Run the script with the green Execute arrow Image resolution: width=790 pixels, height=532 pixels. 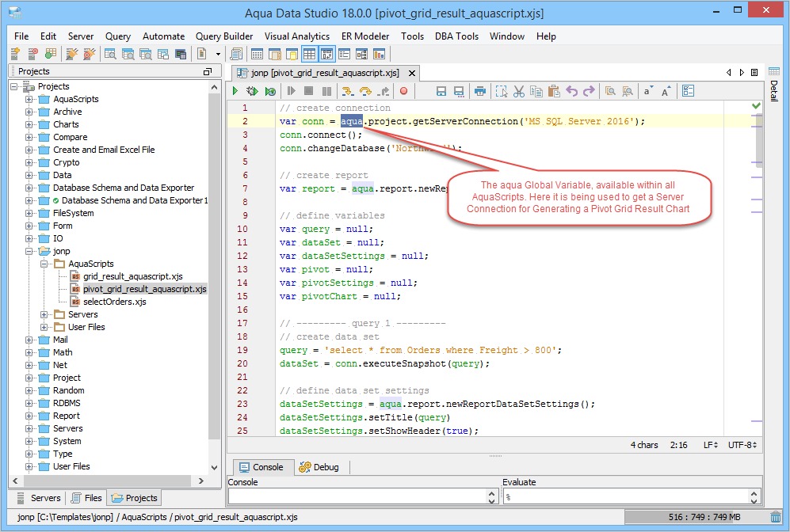coord(235,92)
